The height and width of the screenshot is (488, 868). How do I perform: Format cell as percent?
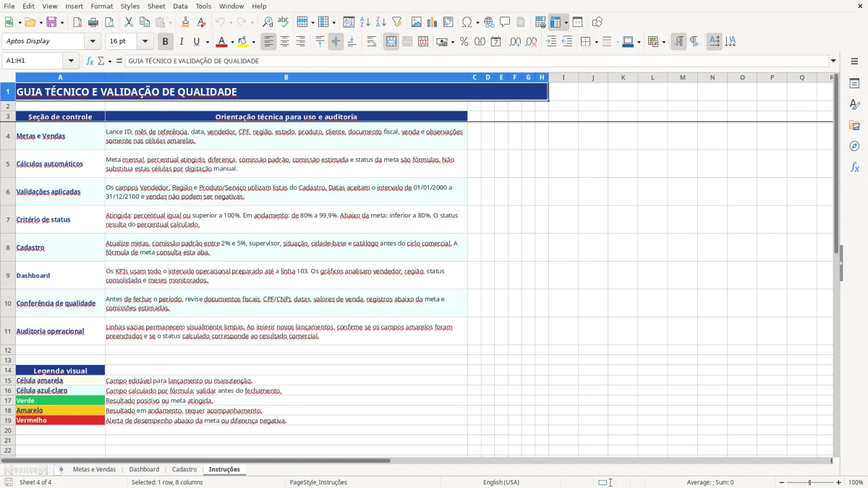[x=464, y=42]
